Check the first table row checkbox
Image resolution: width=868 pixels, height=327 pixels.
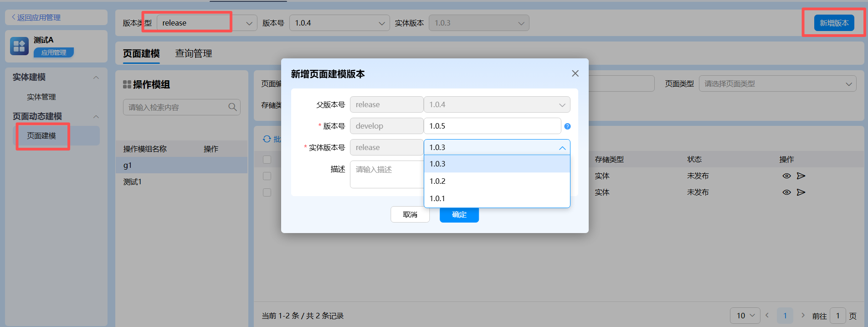coord(267,176)
